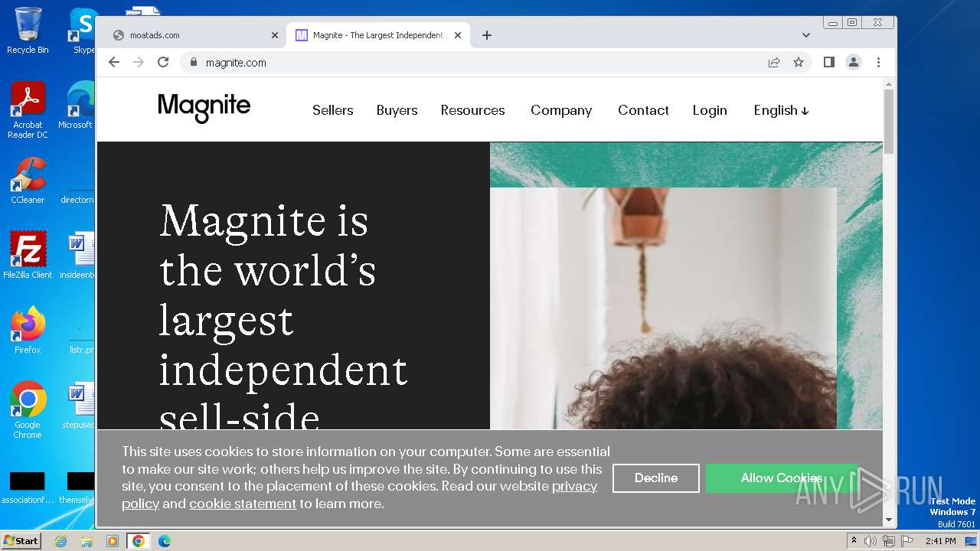Bookmark this tab with star icon
This screenshot has width=980, height=551.
(799, 62)
